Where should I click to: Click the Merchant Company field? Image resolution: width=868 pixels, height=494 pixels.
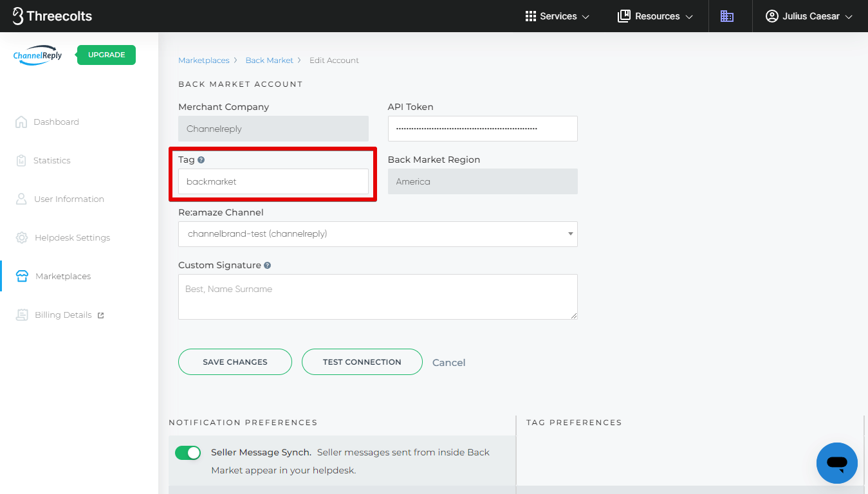point(273,129)
